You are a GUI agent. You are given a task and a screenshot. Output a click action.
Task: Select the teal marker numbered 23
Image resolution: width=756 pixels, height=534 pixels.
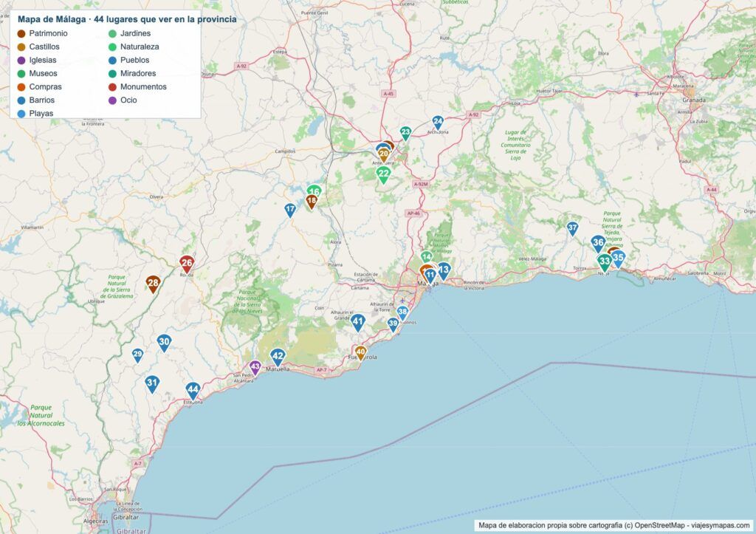405,133
